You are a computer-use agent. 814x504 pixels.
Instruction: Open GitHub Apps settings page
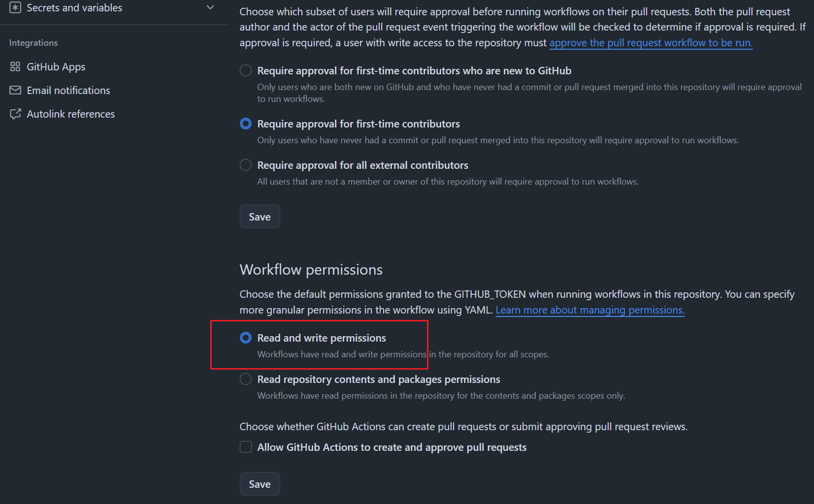(56, 67)
